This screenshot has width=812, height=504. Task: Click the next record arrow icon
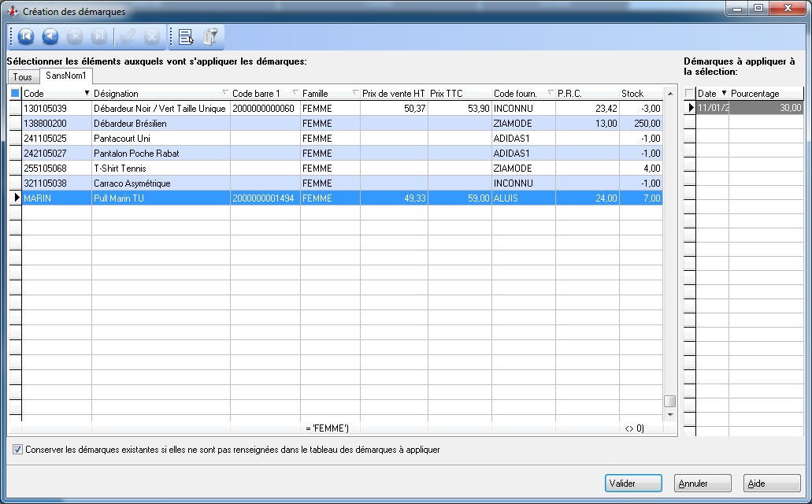pyautogui.click(x=76, y=36)
